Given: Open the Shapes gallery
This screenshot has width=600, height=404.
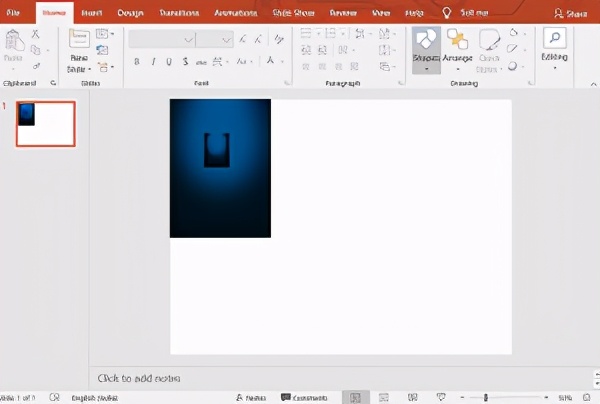Looking at the screenshot, I should 426,50.
